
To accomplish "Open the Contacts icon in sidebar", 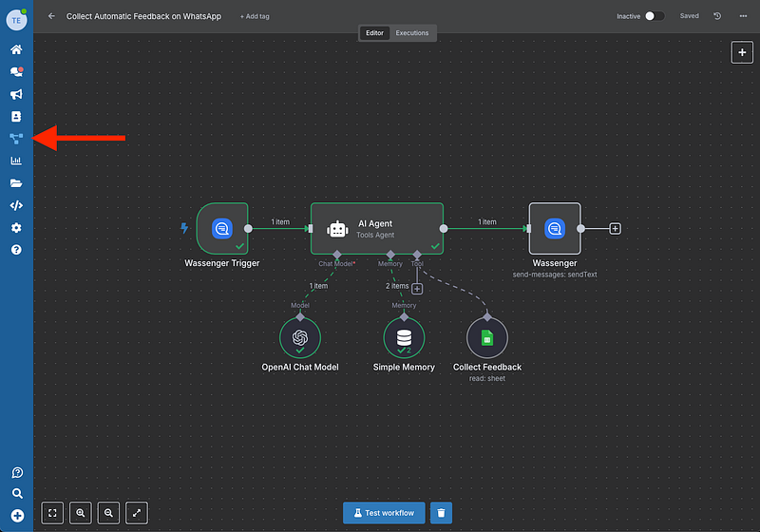I will 16,117.
